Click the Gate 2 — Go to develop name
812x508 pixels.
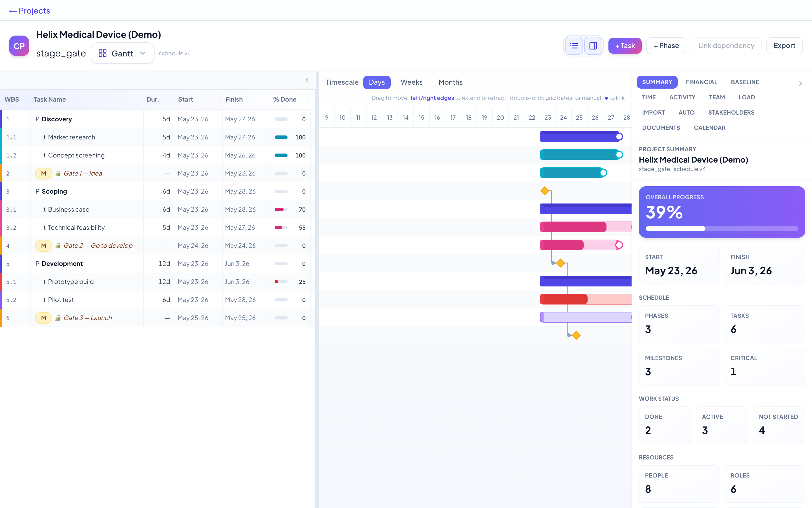click(x=98, y=246)
